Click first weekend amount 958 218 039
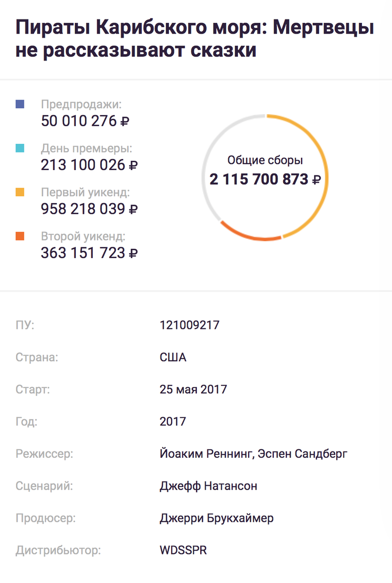The height and width of the screenshot is (583, 392). pos(89,209)
